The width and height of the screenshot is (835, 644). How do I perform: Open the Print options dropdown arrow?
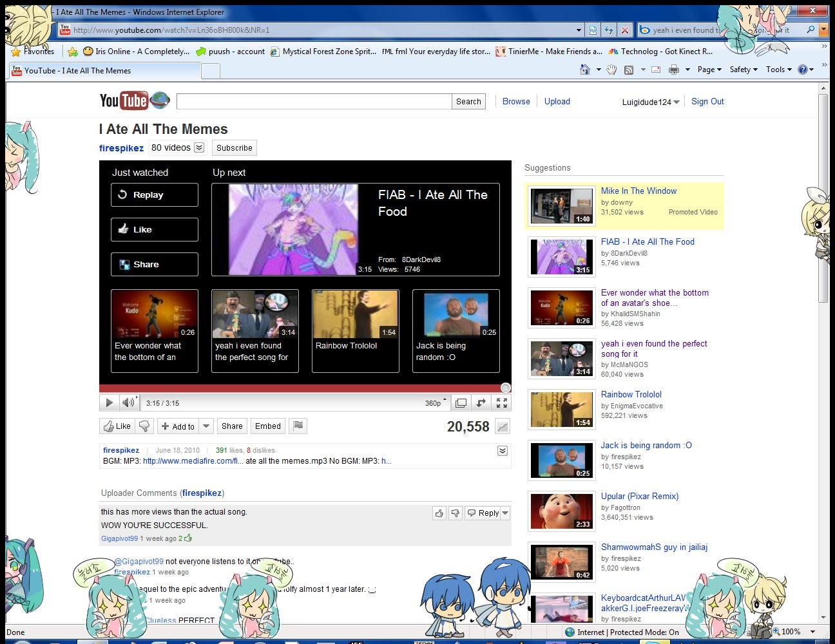coord(687,70)
